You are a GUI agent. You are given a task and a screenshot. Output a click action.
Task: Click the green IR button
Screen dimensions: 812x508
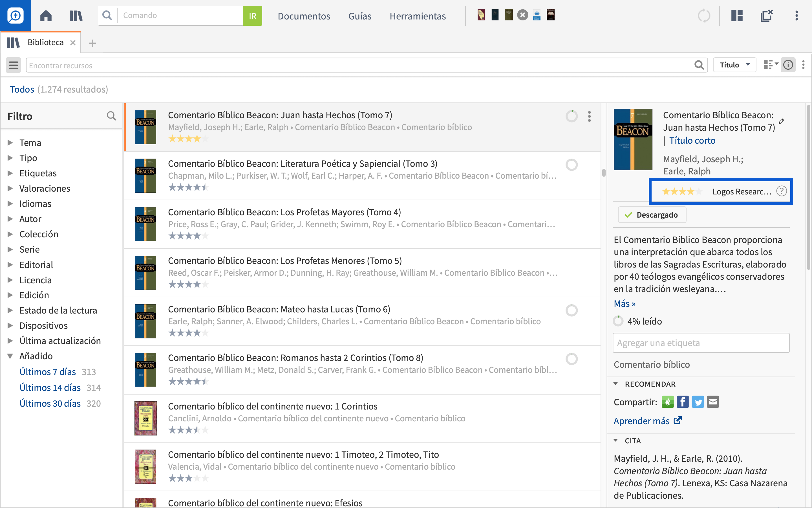point(252,16)
